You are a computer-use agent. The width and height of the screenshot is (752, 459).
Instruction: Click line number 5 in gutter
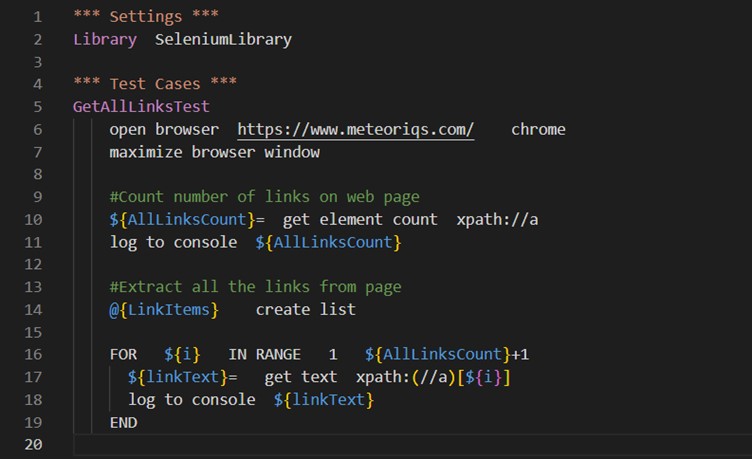[37, 106]
